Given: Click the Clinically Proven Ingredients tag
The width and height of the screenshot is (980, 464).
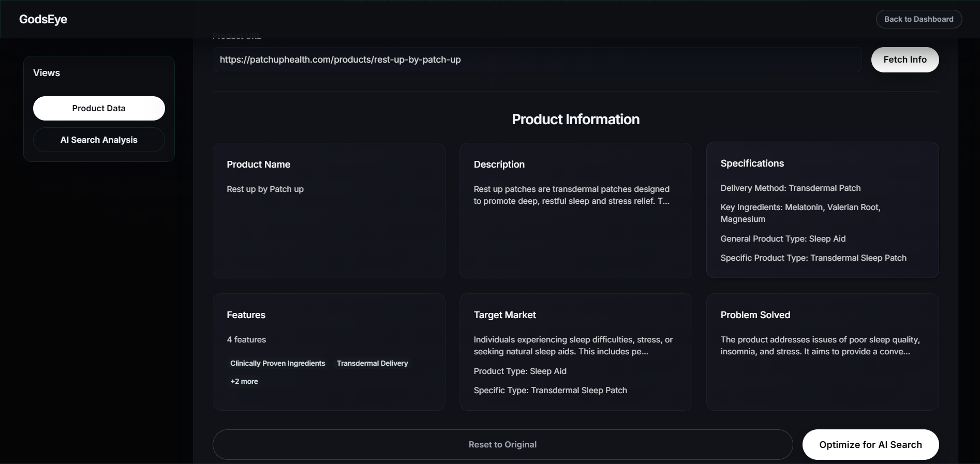Looking at the screenshot, I should click(277, 363).
